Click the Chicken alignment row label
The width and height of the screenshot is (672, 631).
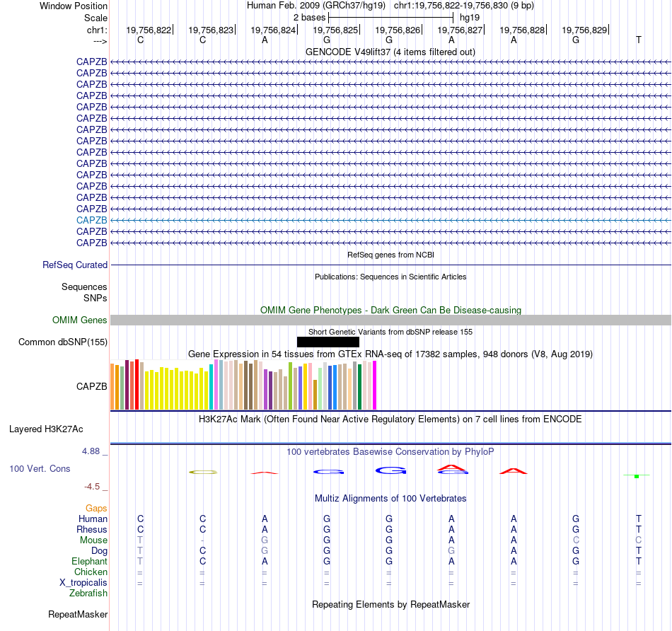pyautogui.click(x=91, y=572)
